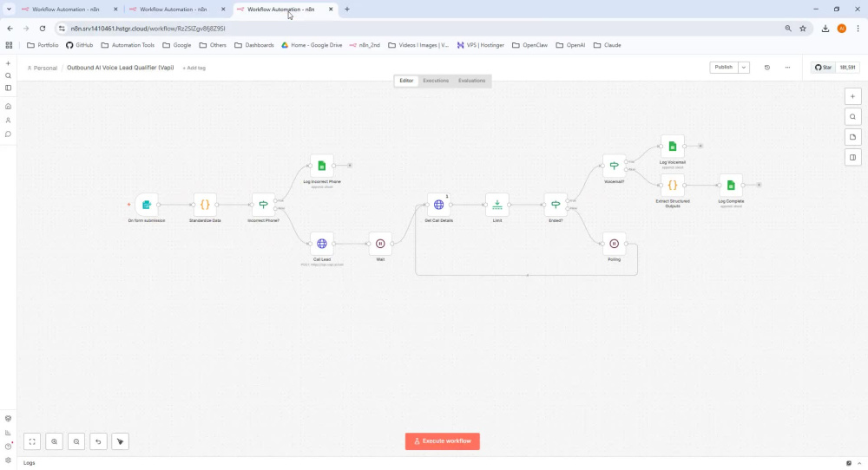Click the GitHub Star button
Screen dimensions: 868x470
click(x=823, y=68)
